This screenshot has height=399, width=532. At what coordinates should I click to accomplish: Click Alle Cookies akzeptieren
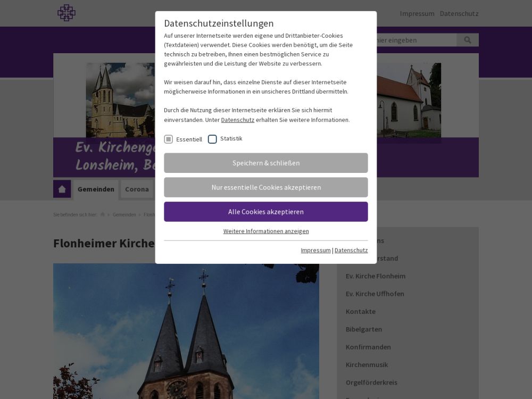(x=266, y=212)
